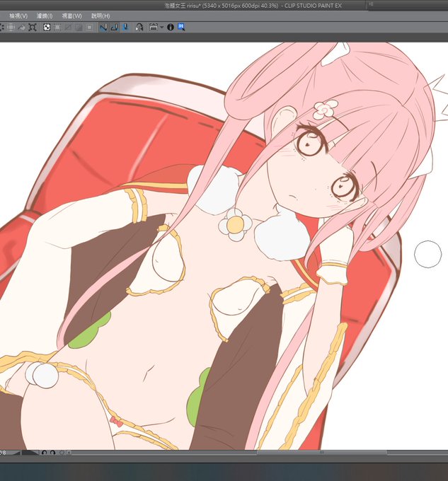Toggle Snap to Ruler
Screen dimensions: 448x481
click(103, 28)
